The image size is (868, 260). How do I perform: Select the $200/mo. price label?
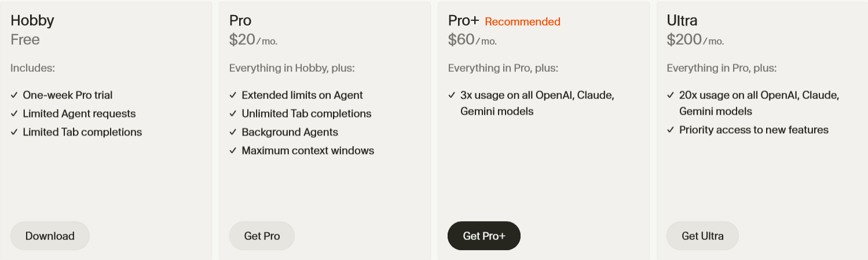point(695,40)
